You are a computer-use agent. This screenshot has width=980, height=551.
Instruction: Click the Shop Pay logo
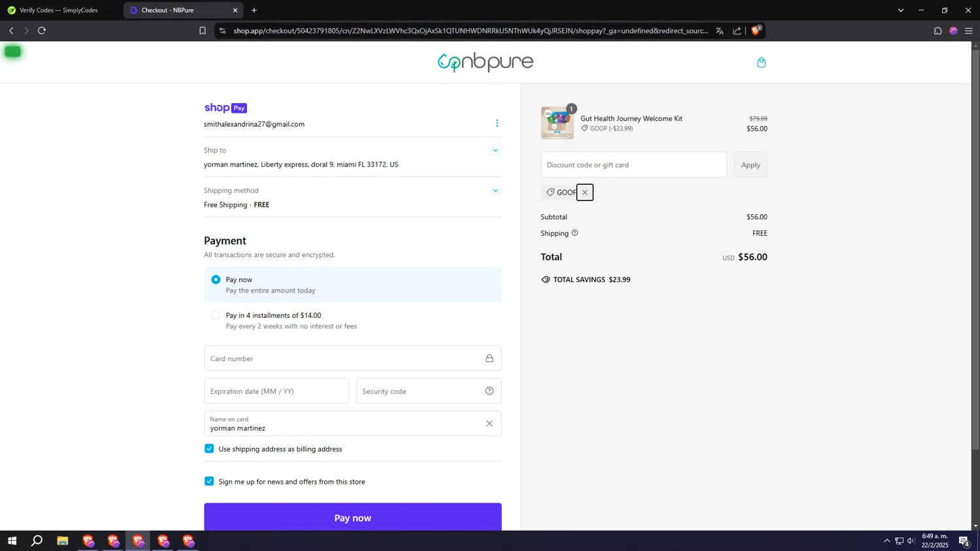tap(225, 108)
